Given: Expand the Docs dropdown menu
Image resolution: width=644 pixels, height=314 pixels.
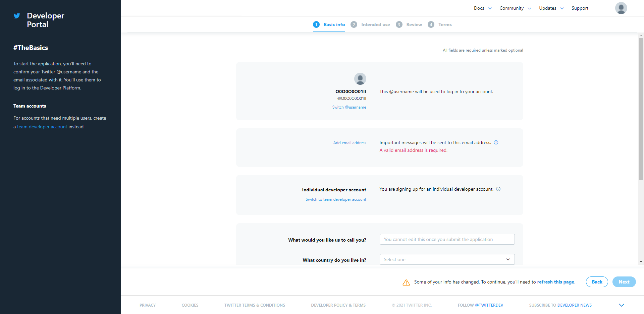Looking at the screenshot, I should pyautogui.click(x=483, y=8).
